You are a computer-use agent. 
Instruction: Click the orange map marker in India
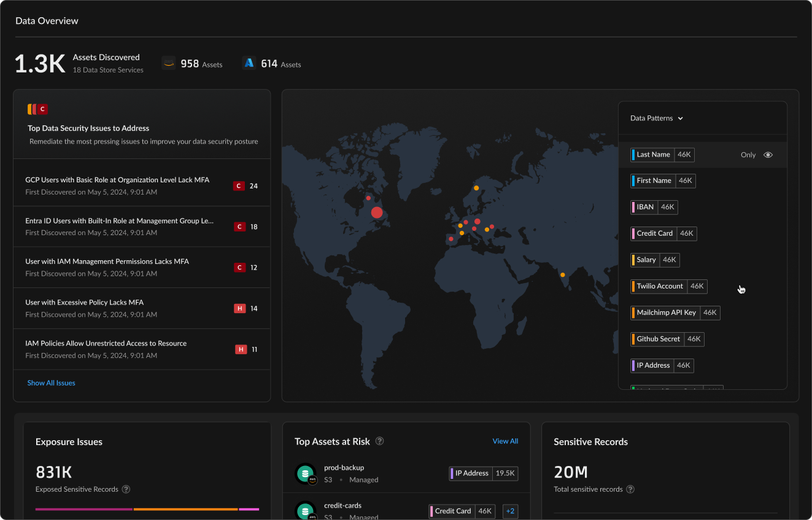(562, 274)
